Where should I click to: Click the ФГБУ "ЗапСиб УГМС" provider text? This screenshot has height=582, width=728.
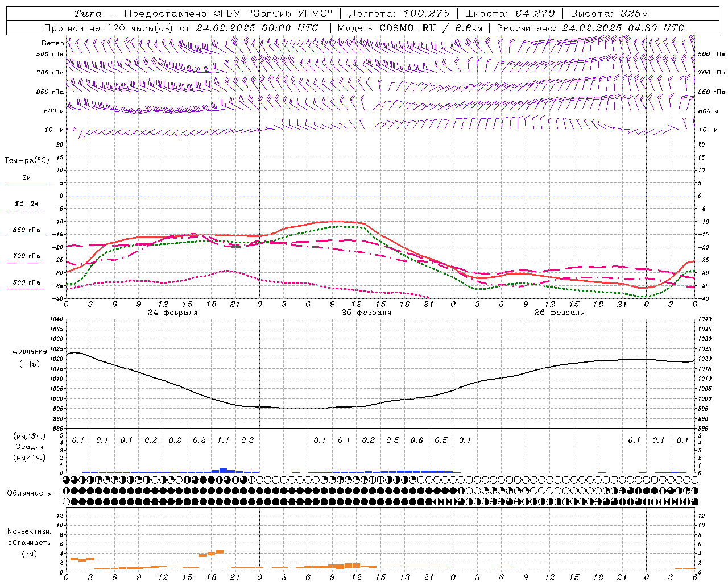point(272,14)
